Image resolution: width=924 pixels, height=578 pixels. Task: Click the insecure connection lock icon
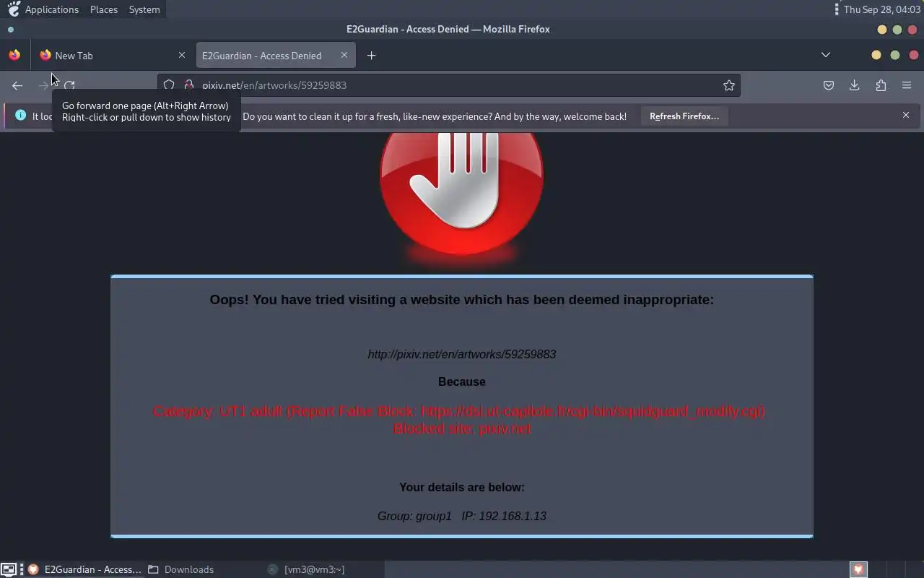[189, 85]
